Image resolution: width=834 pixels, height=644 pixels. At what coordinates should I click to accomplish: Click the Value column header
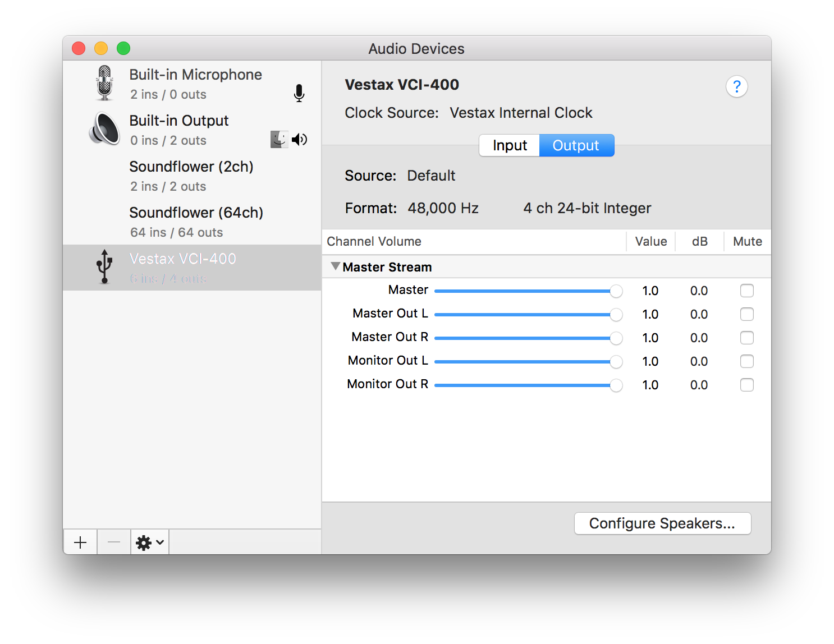(x=651, y=241)
